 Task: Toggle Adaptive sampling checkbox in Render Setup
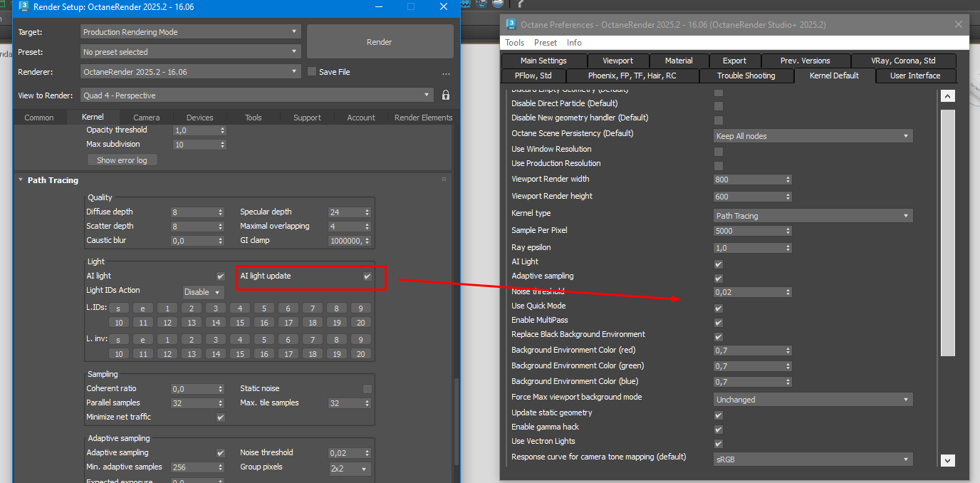(x=221, y=453)
